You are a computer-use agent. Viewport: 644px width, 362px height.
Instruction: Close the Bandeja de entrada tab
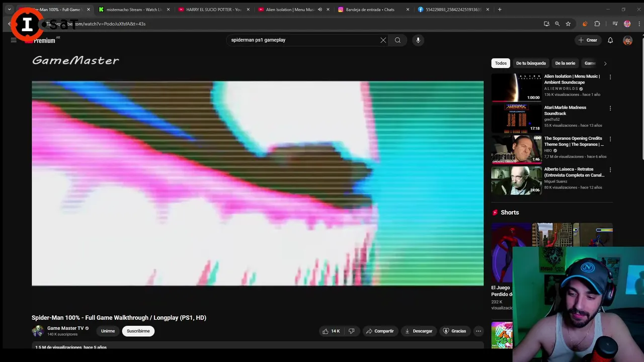[x=408, y=10]
